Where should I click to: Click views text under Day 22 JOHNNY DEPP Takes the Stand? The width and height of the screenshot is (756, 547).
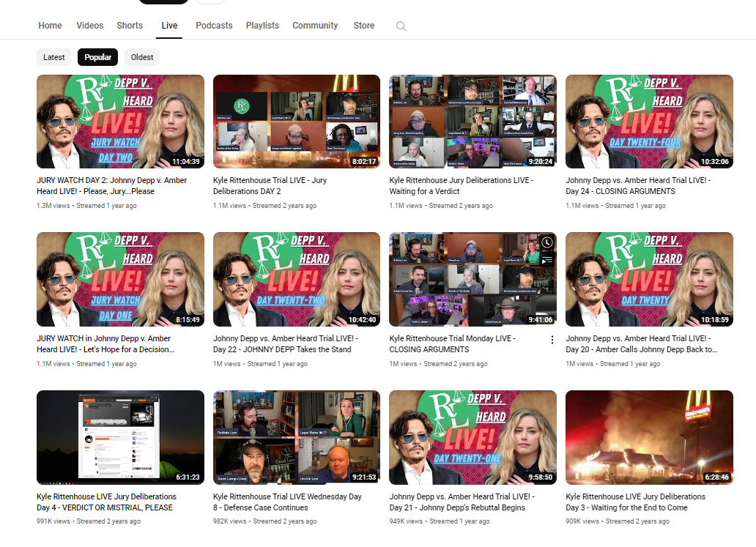tap(260, 364)
